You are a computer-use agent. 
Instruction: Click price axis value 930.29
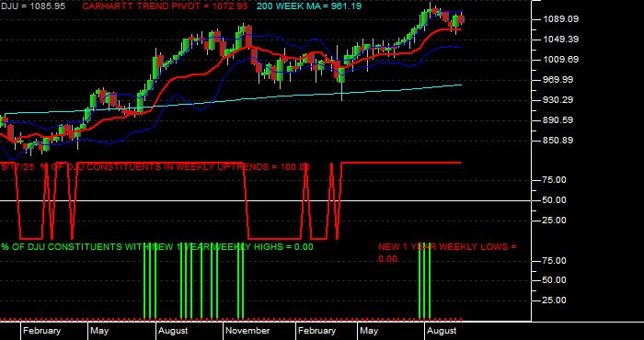click(558, 100)
